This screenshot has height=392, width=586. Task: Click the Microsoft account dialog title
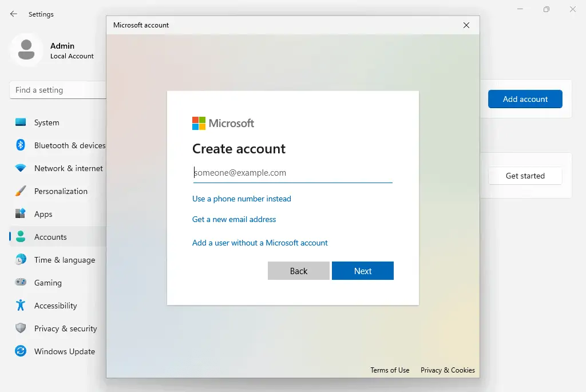141,25
